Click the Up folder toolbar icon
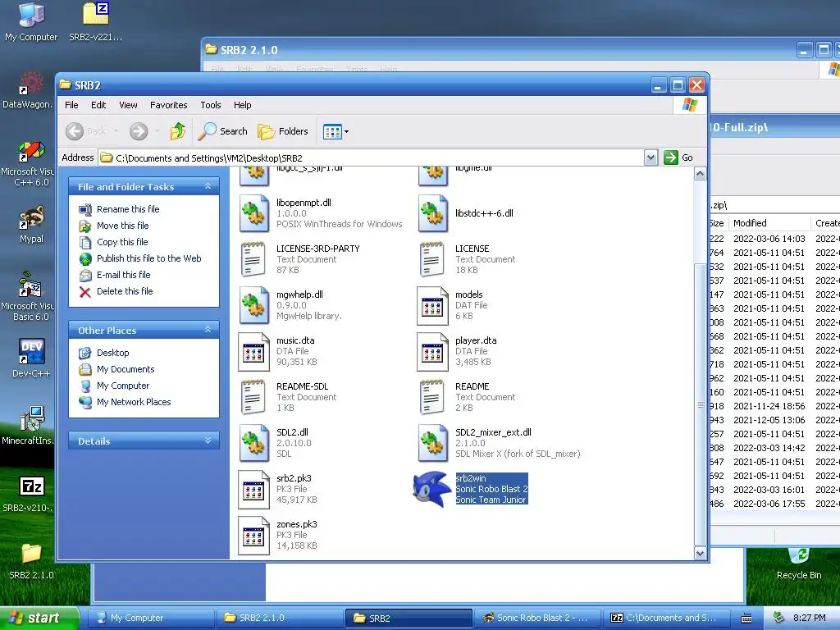Image resolution: width=840 pixels, height=630 pixels. 178,131
